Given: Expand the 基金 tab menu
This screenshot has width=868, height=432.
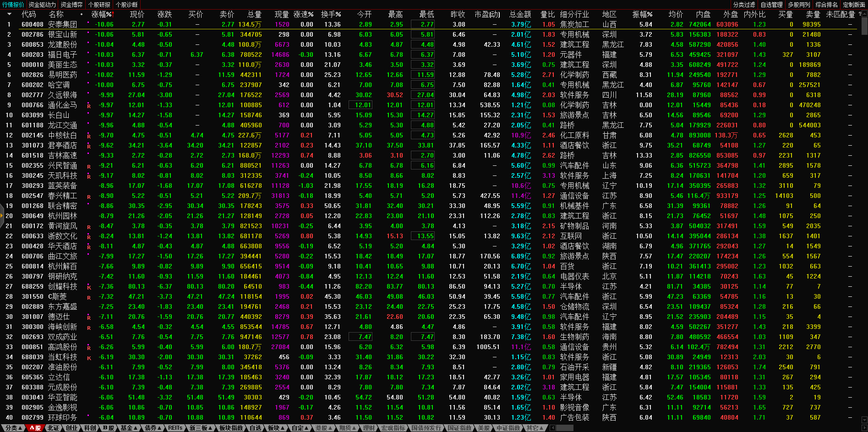Looking at the screenshot, I should point(129,428).
